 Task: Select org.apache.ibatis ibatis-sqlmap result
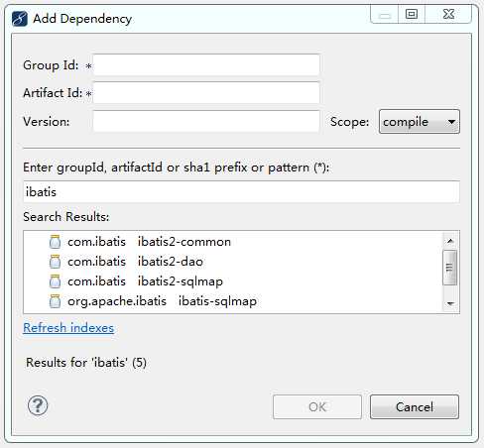[153, 301]
